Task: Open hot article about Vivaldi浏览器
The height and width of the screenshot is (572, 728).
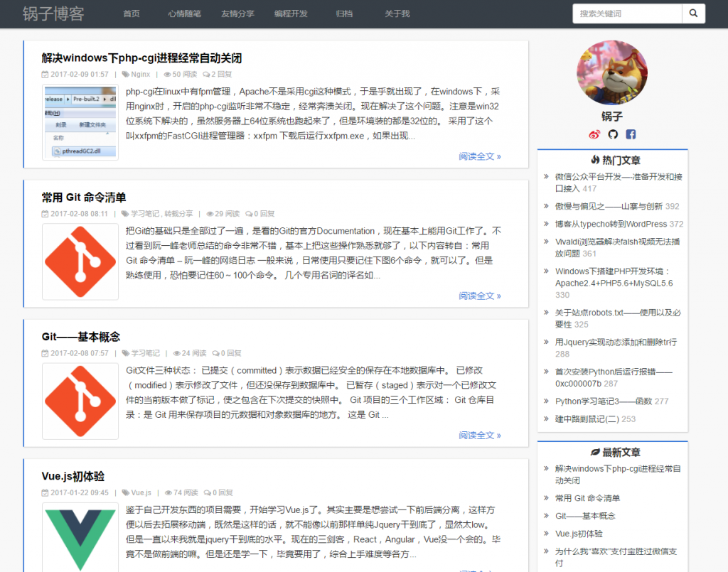Action: tap(618, 247)
